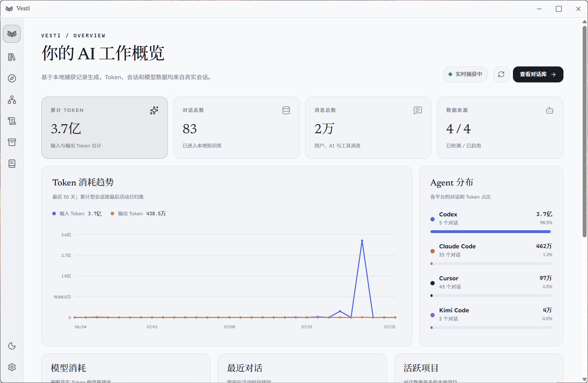Click the peak point on token trend chart
This screenshot has height=383, width=588.
click(x=362, y=241)
